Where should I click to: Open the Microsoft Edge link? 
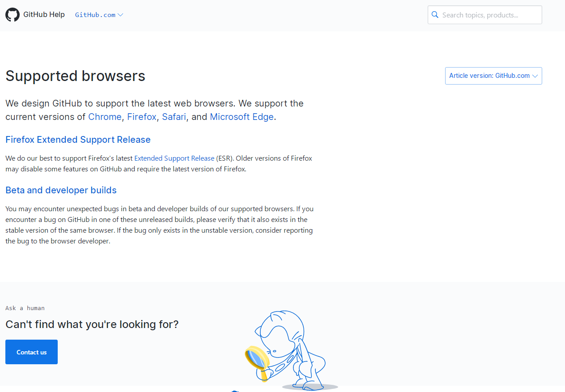[242, 117]
